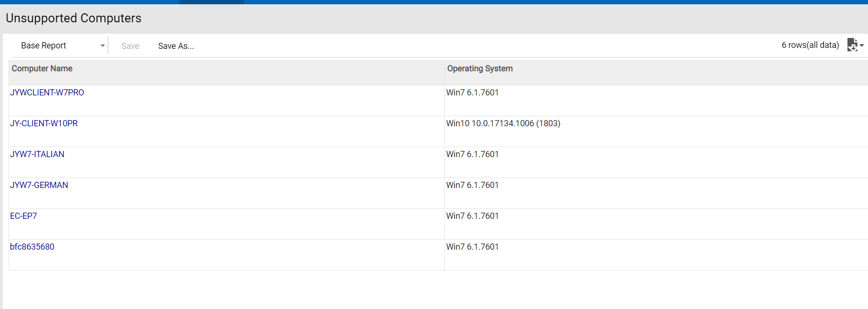Select the JYW7-ITALIAN computer link
The width and height of the screenshot is (868, 309).
tap(37, 154)
